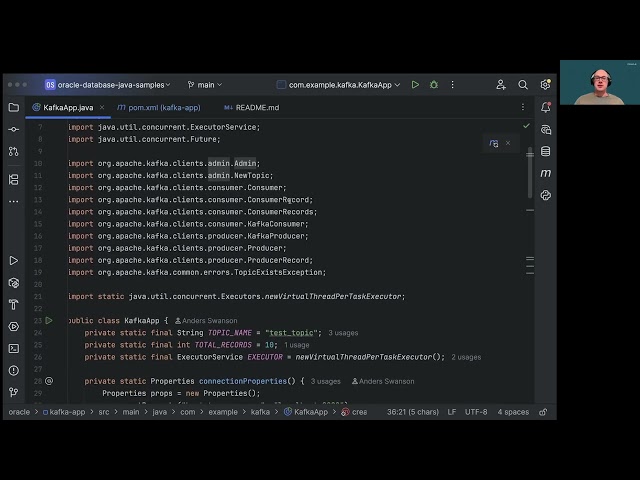The width and height of the screenshot is (640, 480).
Task: Click run gutter icon on line 23
Action: pos(49,320)
